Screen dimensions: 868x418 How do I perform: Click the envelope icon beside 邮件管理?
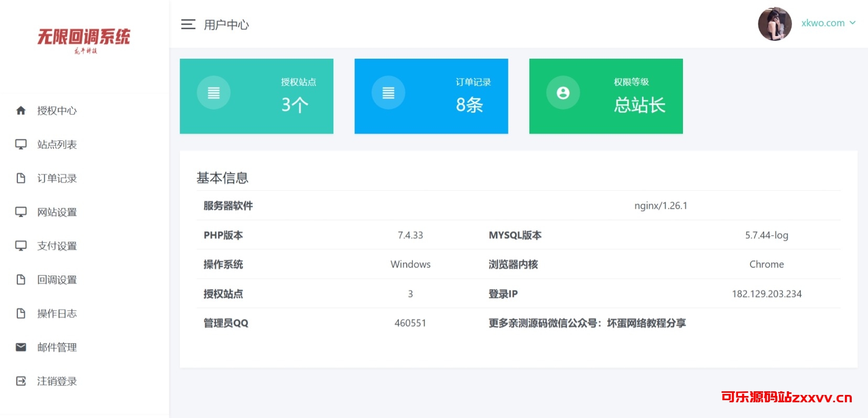click(x=21, y=347)
